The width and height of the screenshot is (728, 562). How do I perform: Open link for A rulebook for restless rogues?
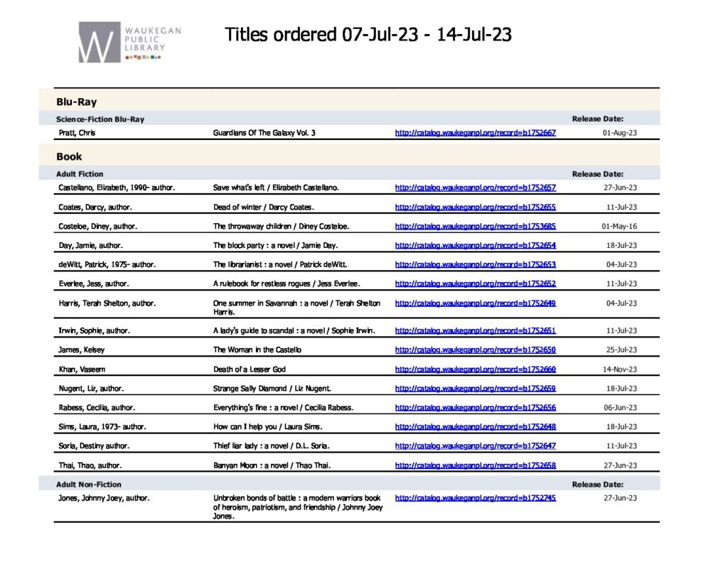click(476, 283)
